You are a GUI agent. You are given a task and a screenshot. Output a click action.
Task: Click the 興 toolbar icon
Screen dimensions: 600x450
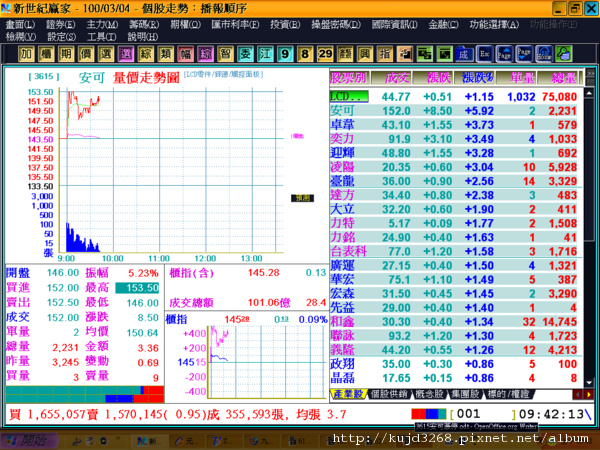(x=365, y=54)
